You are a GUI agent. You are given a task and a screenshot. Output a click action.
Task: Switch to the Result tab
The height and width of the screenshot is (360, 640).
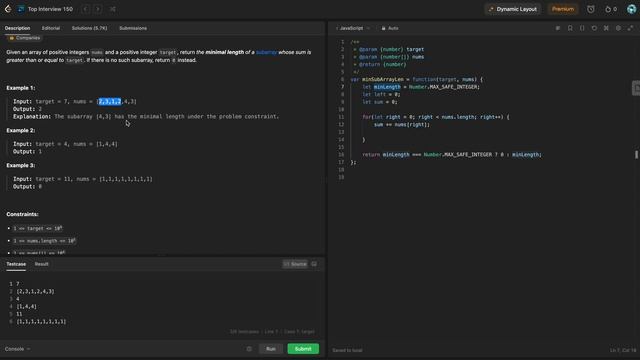coord(42,264)
